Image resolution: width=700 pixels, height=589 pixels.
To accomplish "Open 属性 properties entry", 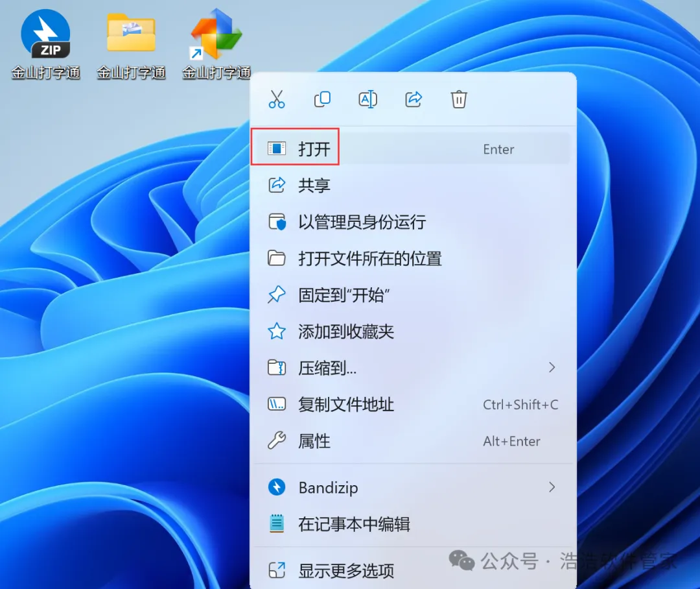I will click(x=412, y=441).
